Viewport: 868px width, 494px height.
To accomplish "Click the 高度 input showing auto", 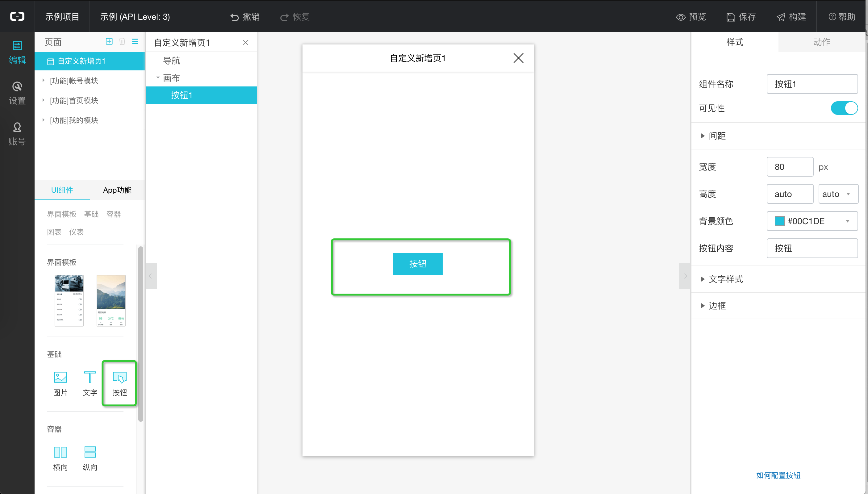I will point(790,194).
